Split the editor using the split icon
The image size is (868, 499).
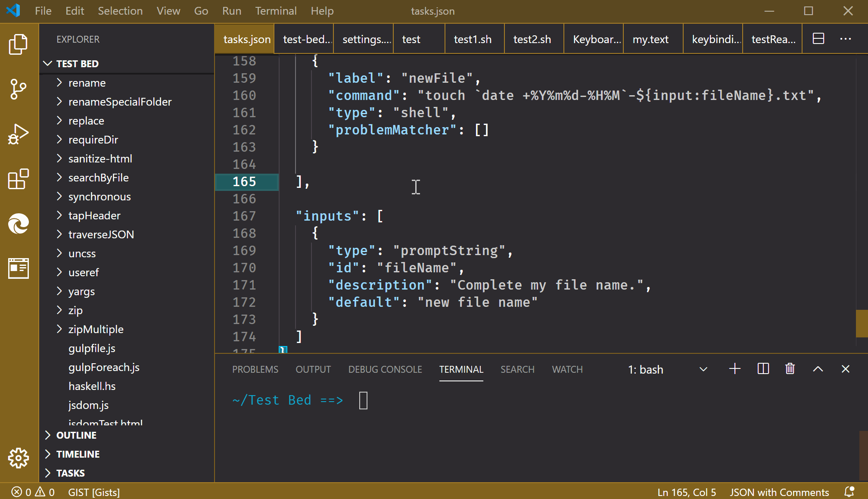tap(818, 39)
